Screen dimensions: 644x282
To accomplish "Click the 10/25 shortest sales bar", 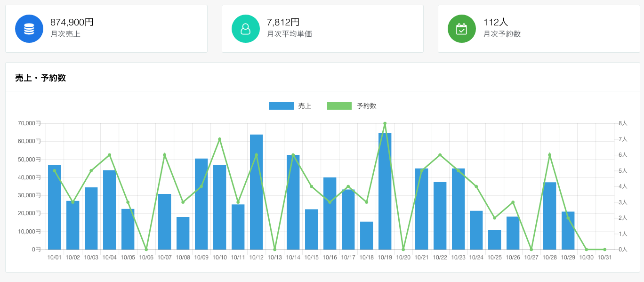I will tap(494, 240).
